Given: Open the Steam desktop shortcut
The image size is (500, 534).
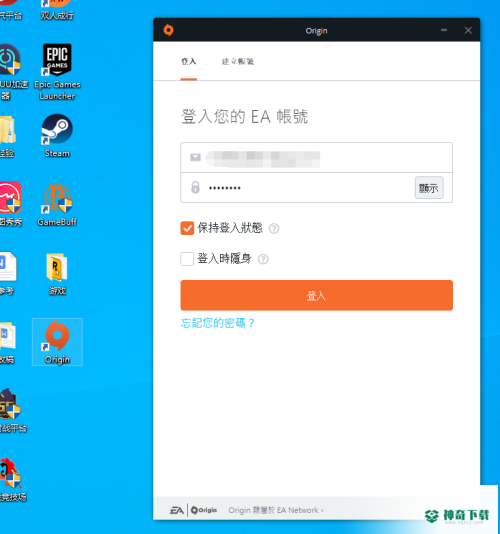Looking at the screenshot, I should coord(57,136).
